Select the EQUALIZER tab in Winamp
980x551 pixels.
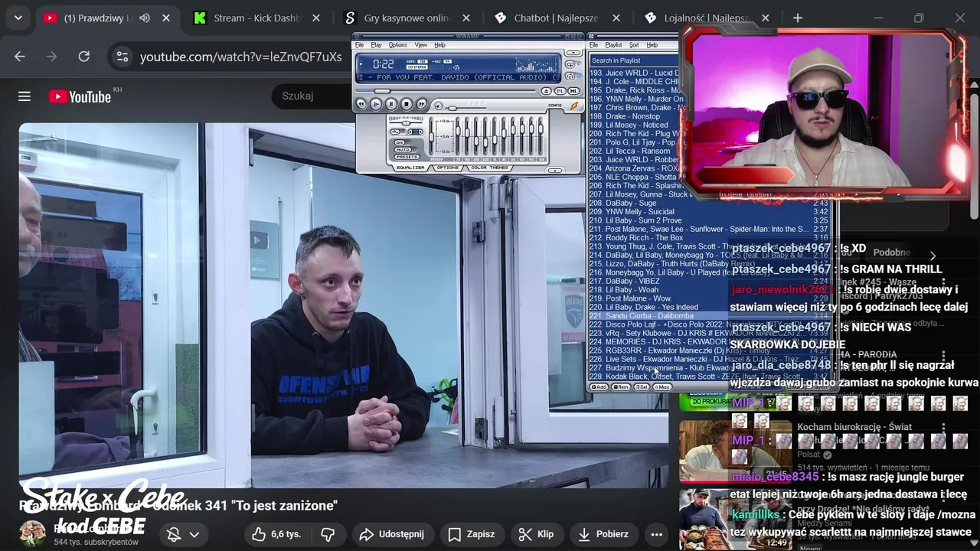point(410,168)
